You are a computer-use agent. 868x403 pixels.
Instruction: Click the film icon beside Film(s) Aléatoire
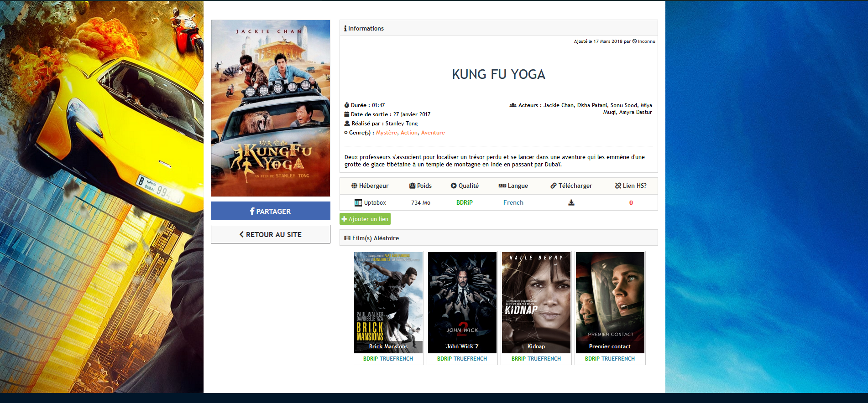pos(347,238)
